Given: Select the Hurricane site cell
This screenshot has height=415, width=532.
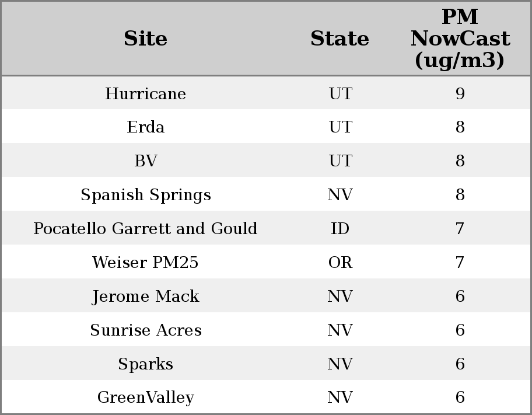Looking at the screenshot, I should pos(145,94).
